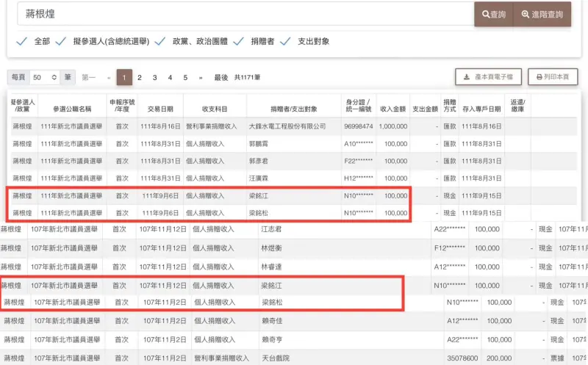Click the ID number 96998474
The width and height of the screenshot is (588, 365).
click(x=359, y=126)
